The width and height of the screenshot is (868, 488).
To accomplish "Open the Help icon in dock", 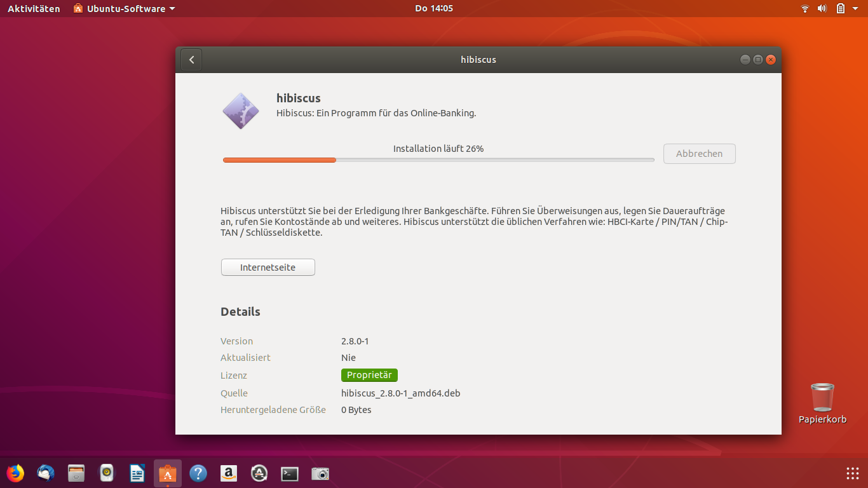I will [198, 473].
